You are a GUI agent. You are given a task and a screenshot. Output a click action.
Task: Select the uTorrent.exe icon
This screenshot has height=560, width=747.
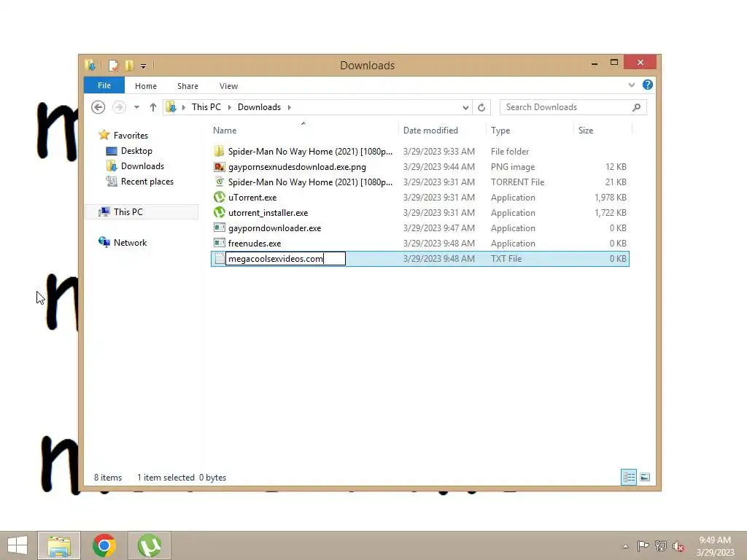click(x=219, y=197)
